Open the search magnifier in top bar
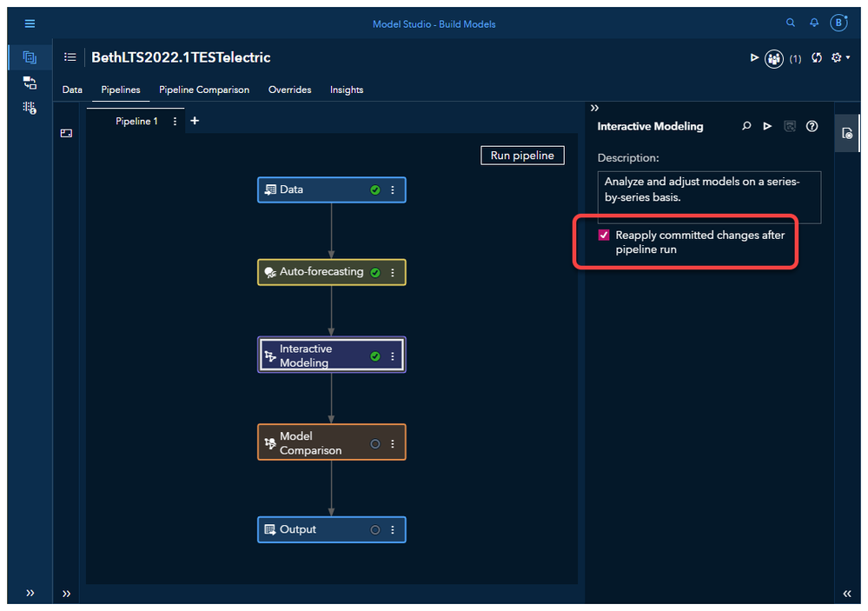This screenshot has height=611, width=868. click(791, 23)
